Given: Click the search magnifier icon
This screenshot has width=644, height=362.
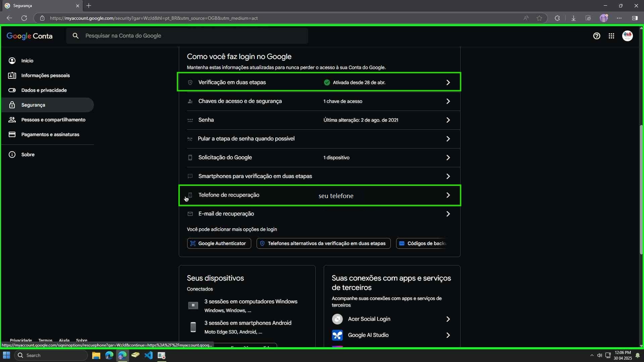Looking at the screenshot, I should click(x=75, y=36).
